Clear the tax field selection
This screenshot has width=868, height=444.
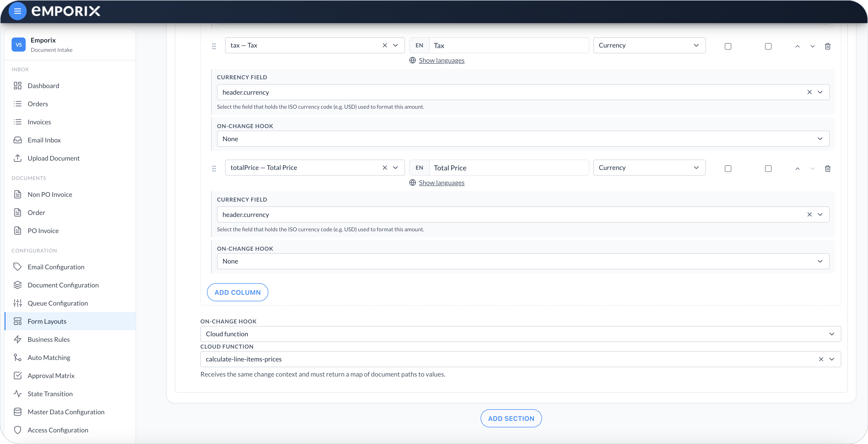click(385, 45)
